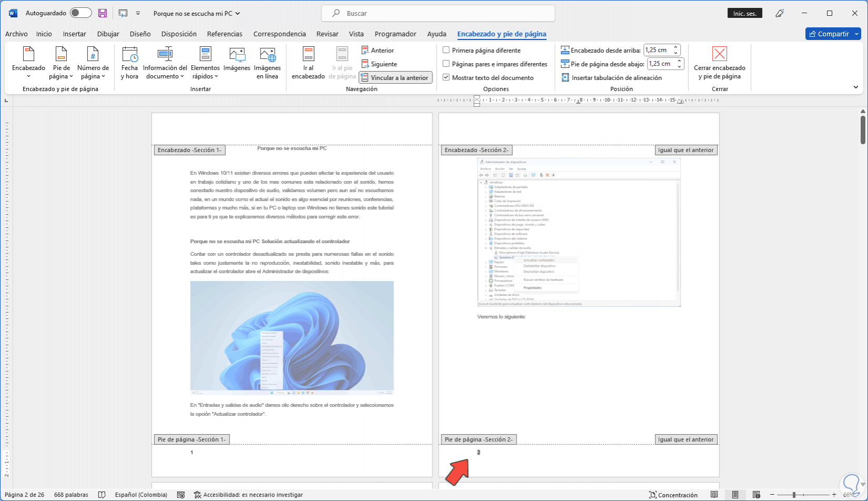Zoom in with the plus button
The height and width of the screenshot is (501, 868).
pyautogui.click(x=834, y=495)
